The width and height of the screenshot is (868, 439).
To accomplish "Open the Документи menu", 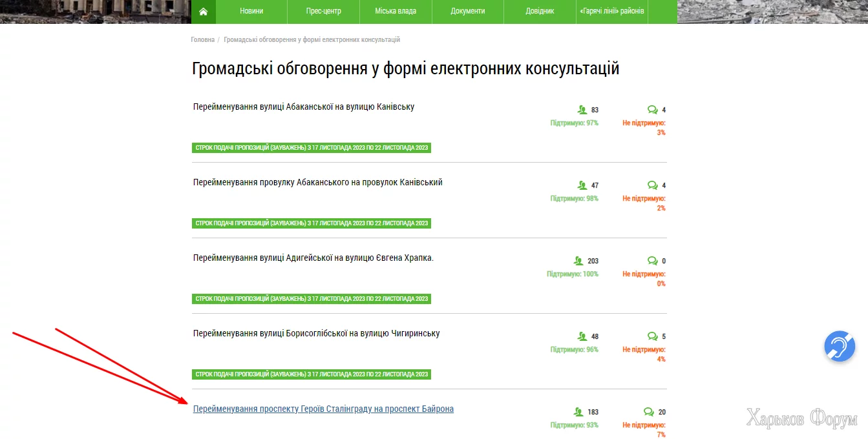I will pos(468,11).
